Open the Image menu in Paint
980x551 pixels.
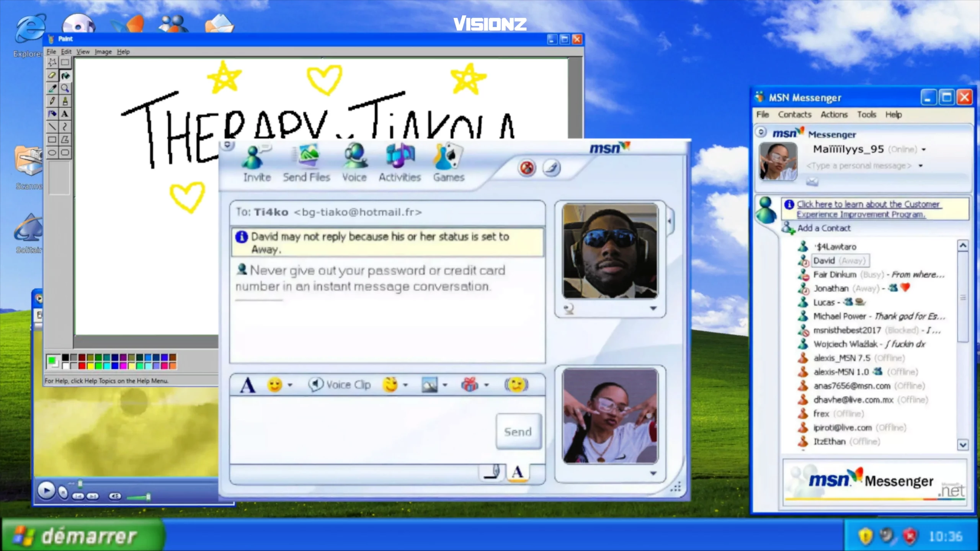coord(103,52)
